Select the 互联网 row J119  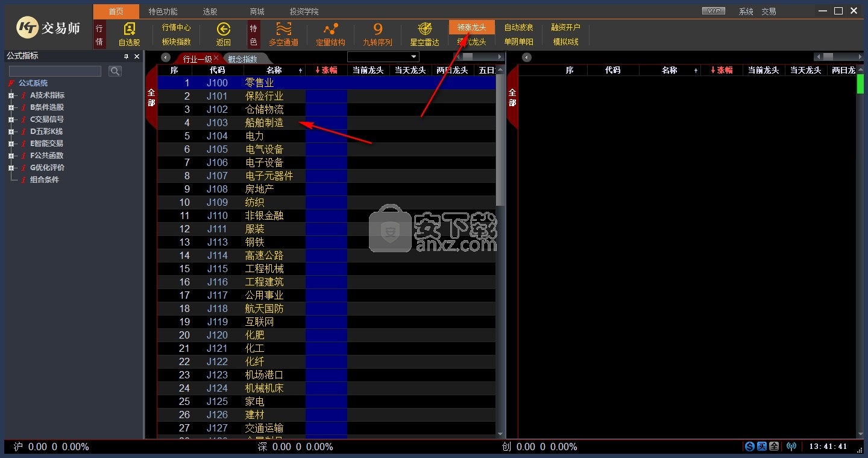pyautogui.click(x=327, y=322)
